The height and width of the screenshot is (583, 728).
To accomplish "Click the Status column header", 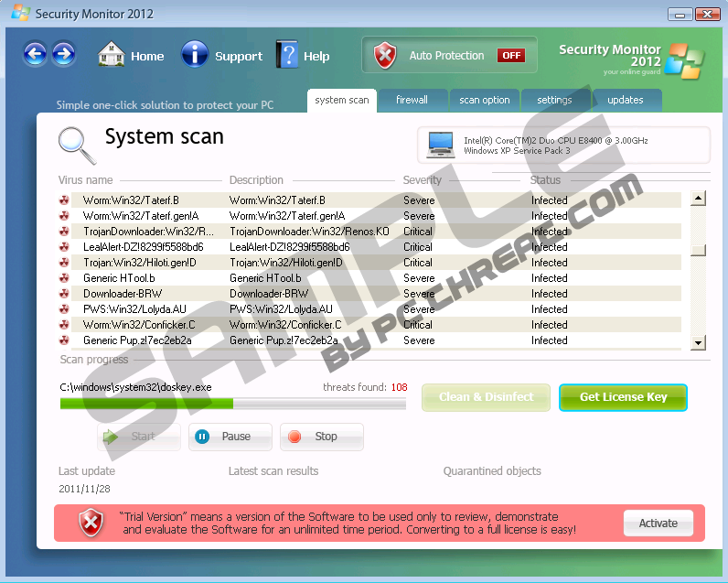I will pyautogui.click(x=545, y=179).
